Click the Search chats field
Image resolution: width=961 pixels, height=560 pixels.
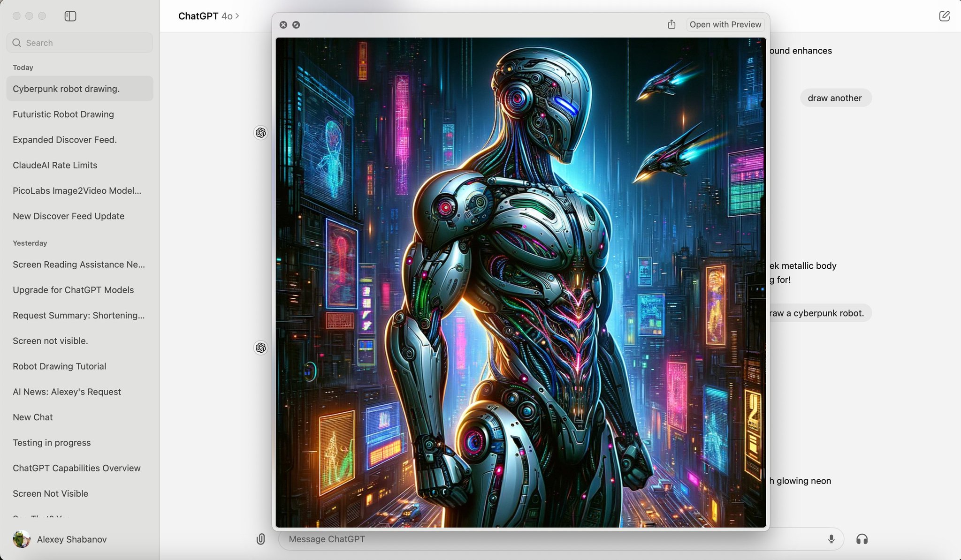80,43
